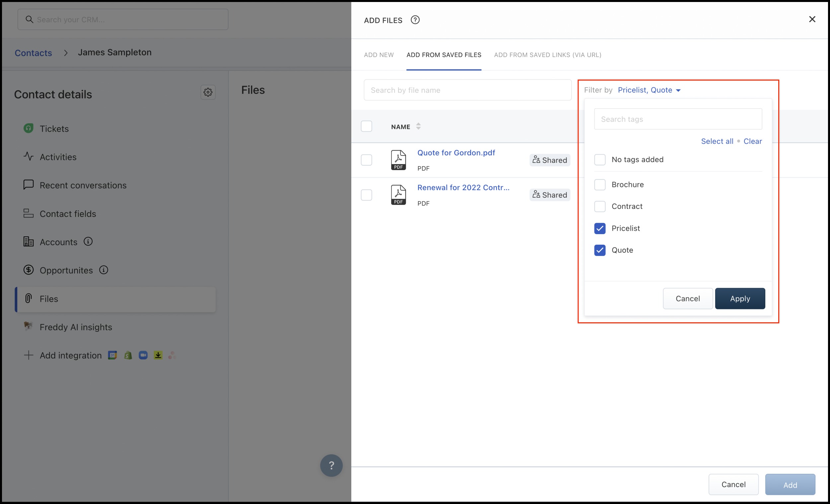
Task: Open Add From Saved Links (via URL) tab
Action: click(547, 55)
